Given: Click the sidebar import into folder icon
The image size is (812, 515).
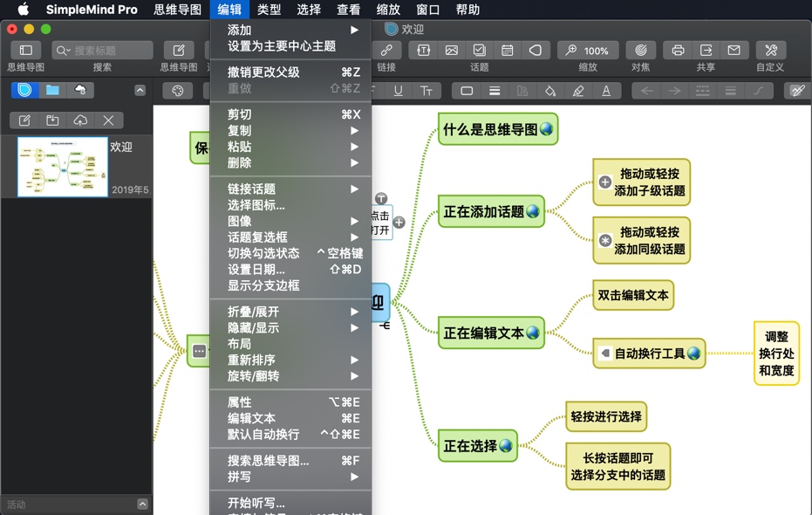Looking at the screenshot, I should 52,120.
